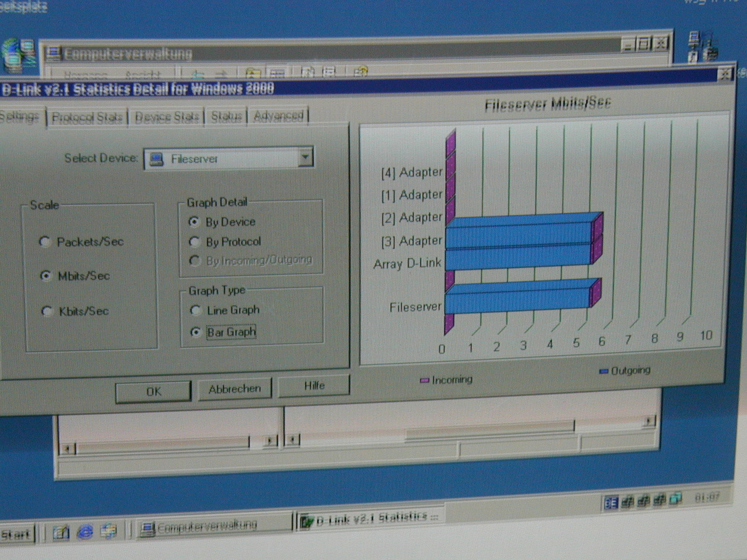
Task: Switch to the Device Stats tab
Action: tap(167, 117)
